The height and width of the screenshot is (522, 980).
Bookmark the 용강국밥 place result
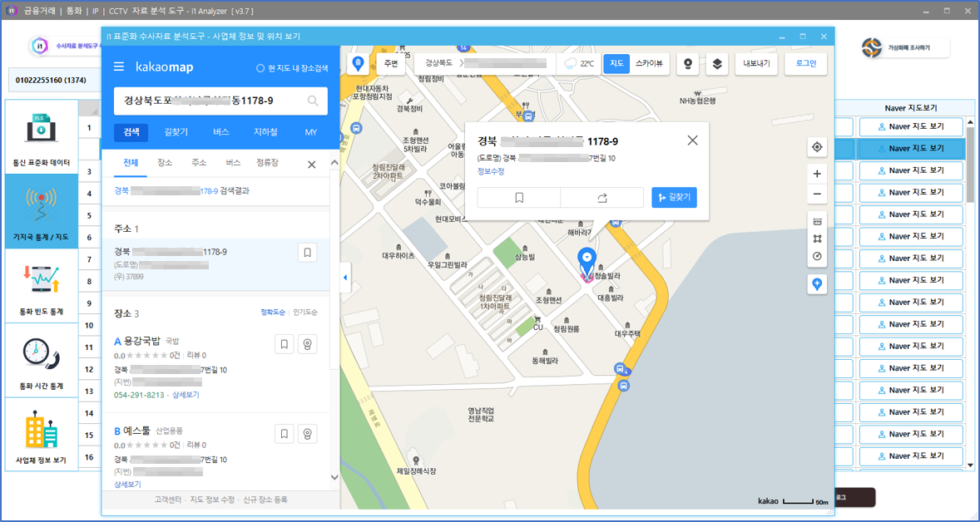coord(285,344)
